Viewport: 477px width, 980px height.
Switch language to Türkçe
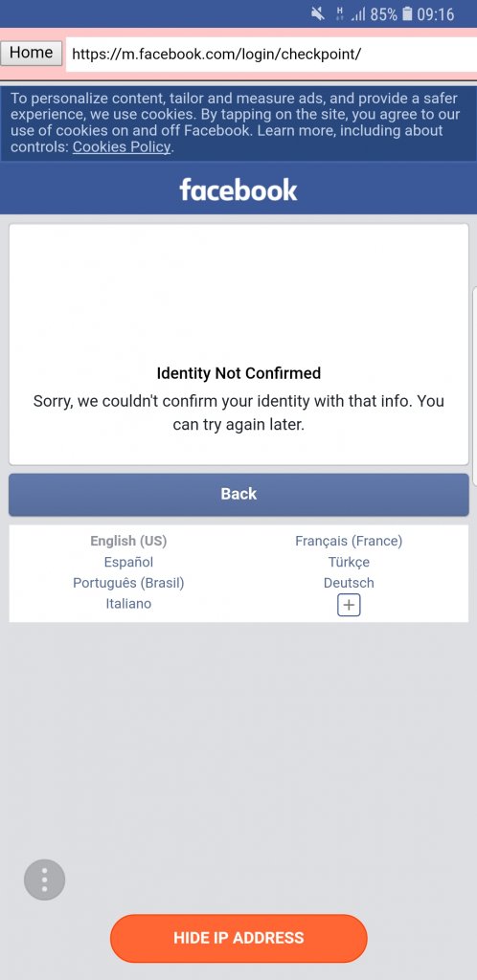(349, 562)
